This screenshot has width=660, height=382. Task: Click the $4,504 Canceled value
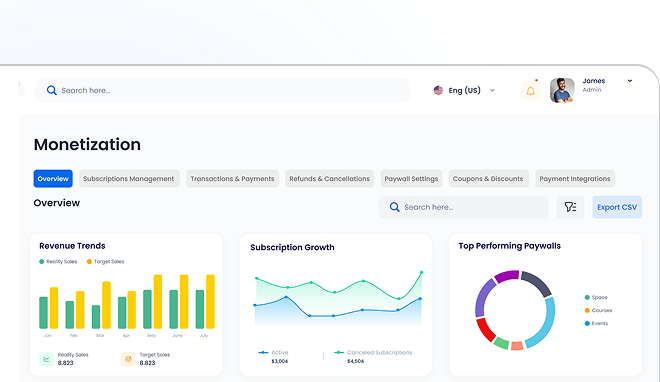[x=356, y=361]
